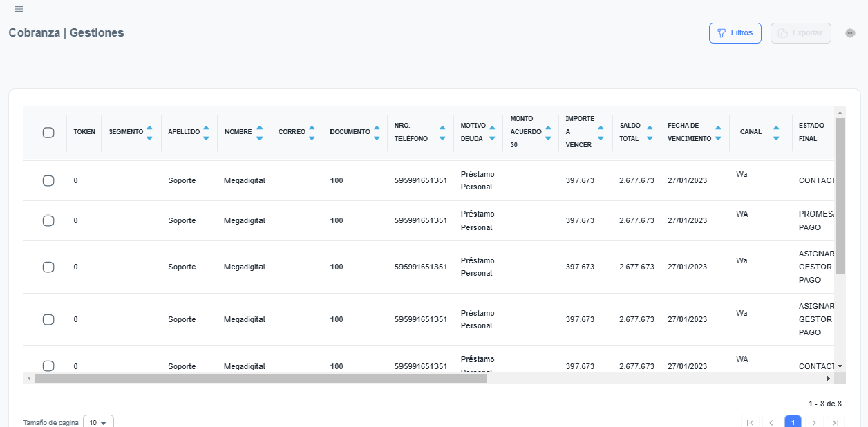Image resolution: width=868 pixels, height=427 pixels.
Task: Go to next page arrow
Action: [814, 422]
